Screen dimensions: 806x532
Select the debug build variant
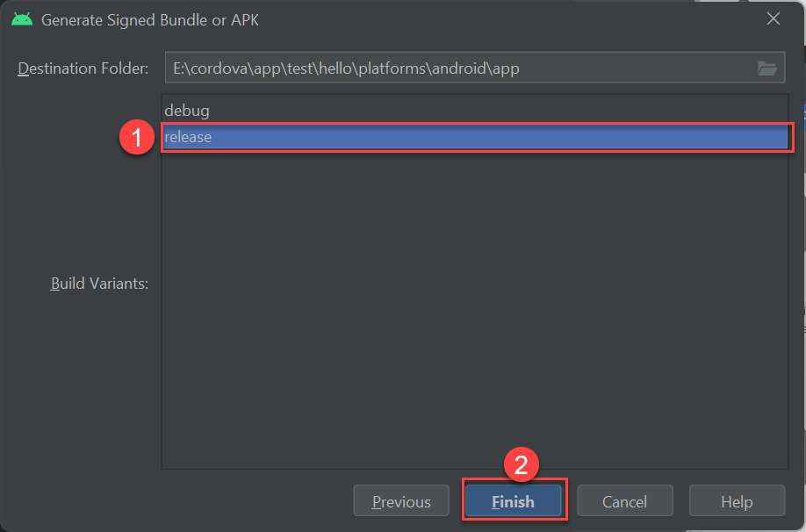click(x=474, y=111)
